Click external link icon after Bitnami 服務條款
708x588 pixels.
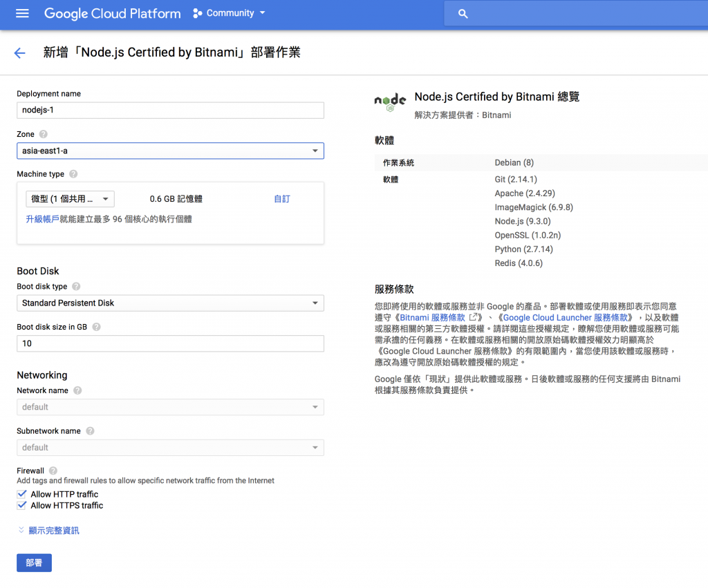click(x=473, y=317)
